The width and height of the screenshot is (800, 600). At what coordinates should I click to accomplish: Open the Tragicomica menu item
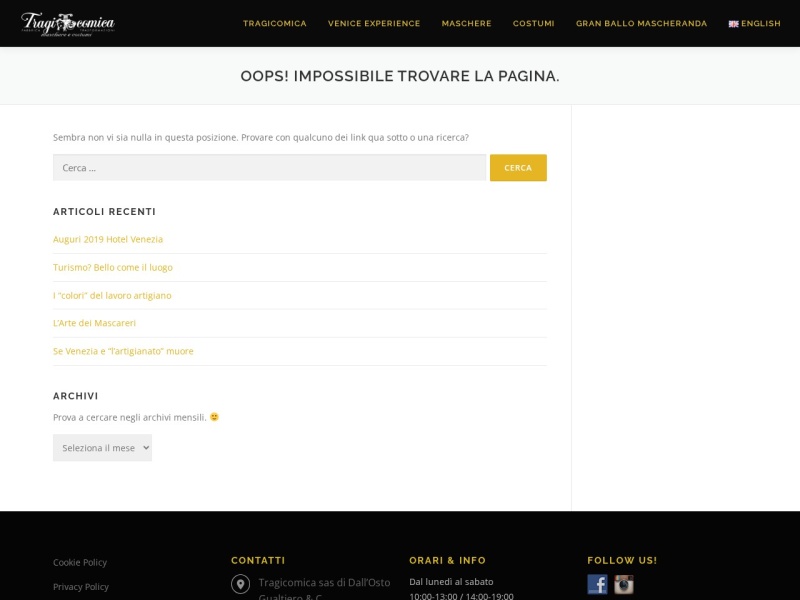click(274, 23)
